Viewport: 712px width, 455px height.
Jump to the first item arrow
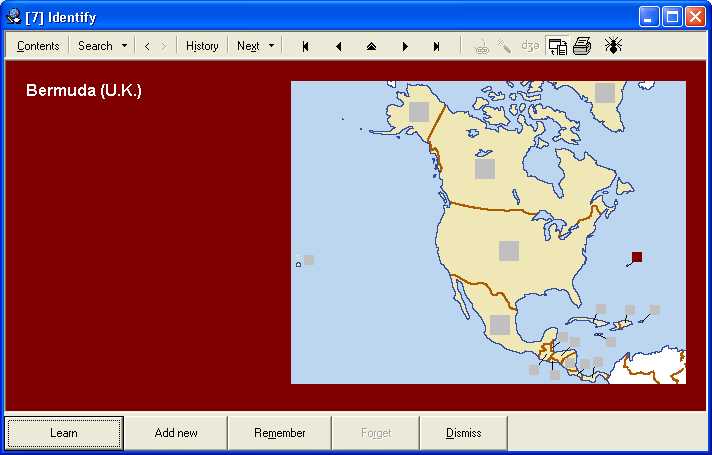tap(305, 46)
